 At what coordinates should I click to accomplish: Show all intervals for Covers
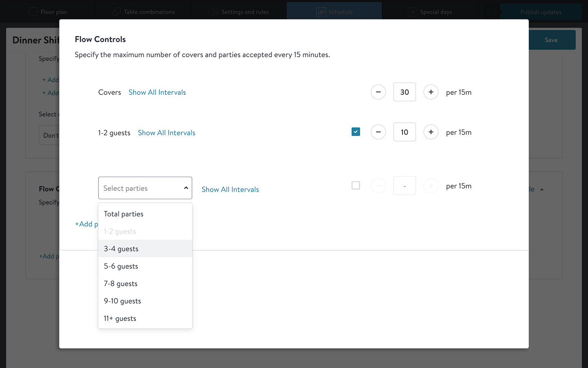(x=157, y=92)
